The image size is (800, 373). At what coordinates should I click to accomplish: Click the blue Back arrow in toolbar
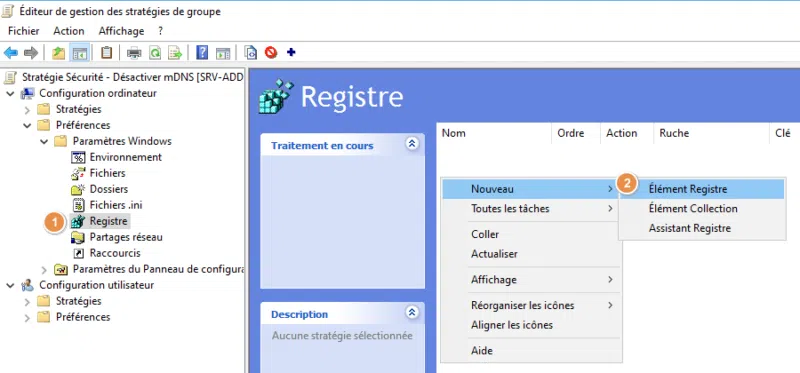click(11, 53)
